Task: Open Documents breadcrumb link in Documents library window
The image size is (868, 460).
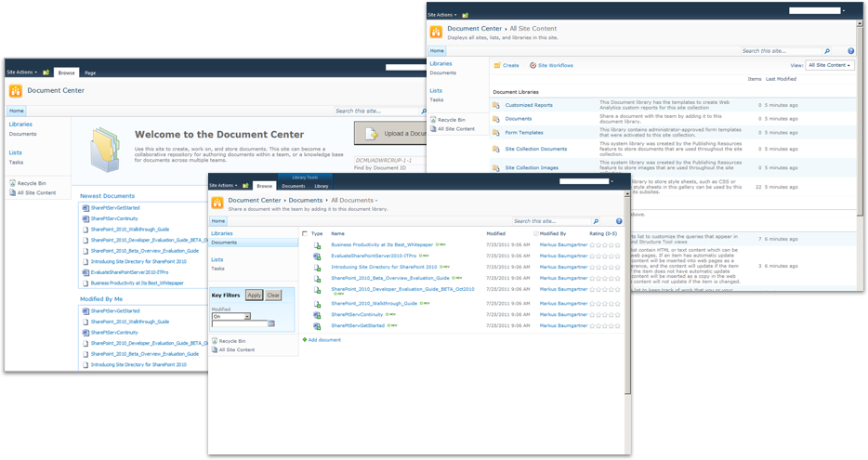Action: point(306,201)
